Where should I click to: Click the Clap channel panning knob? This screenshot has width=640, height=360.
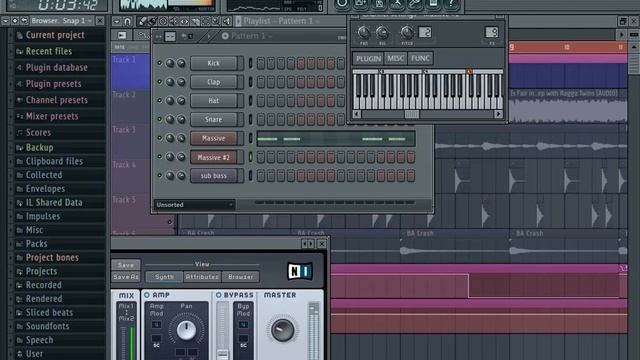pos(170,82)
